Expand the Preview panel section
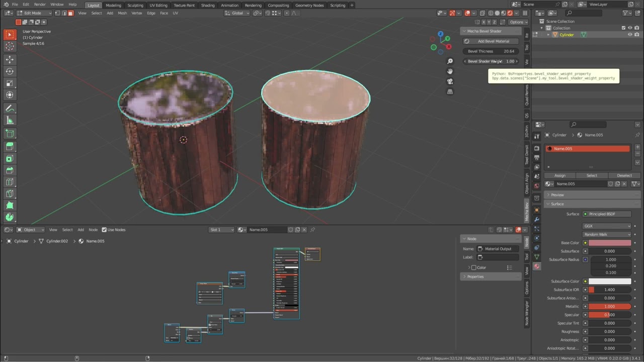This screenshot has height=362, width=644. click(x=557, y=195)
